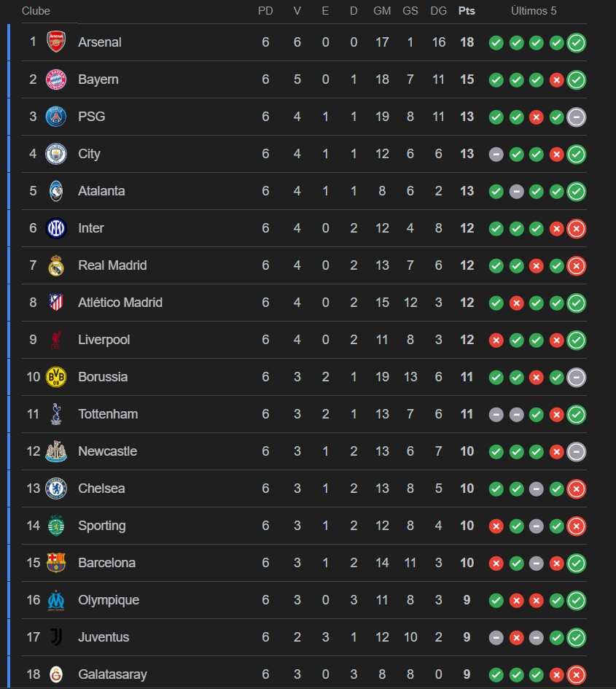Click PSG's latest draw result icon

pos(577,117)
